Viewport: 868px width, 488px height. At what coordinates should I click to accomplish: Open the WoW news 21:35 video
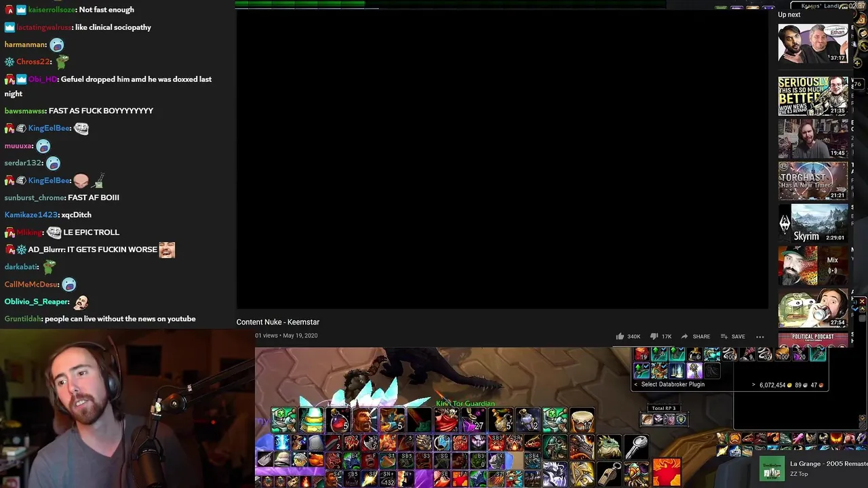pyautogui.click(x=812, y=96)
